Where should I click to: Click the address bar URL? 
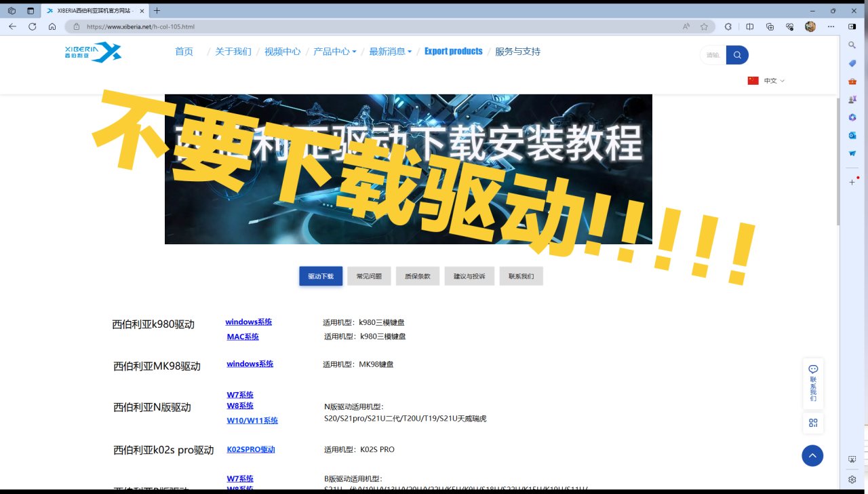point(141,26)
